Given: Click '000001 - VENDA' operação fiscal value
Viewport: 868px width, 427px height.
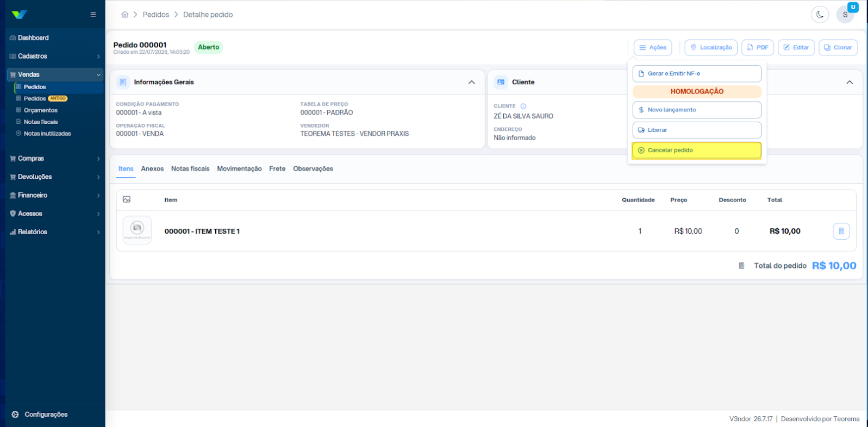Looking at the screenshot, I should (x=140, y=134).
